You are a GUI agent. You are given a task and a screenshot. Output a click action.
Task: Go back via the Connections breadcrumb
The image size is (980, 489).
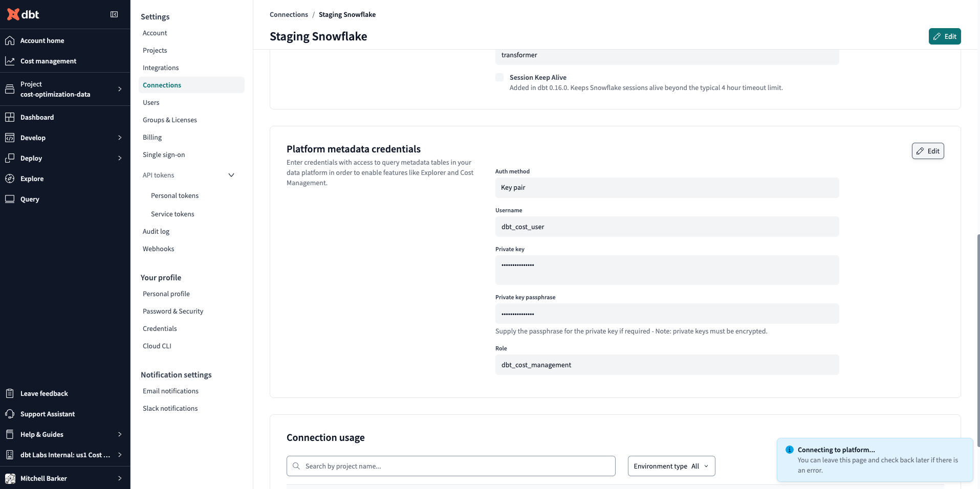coord(289,14)
